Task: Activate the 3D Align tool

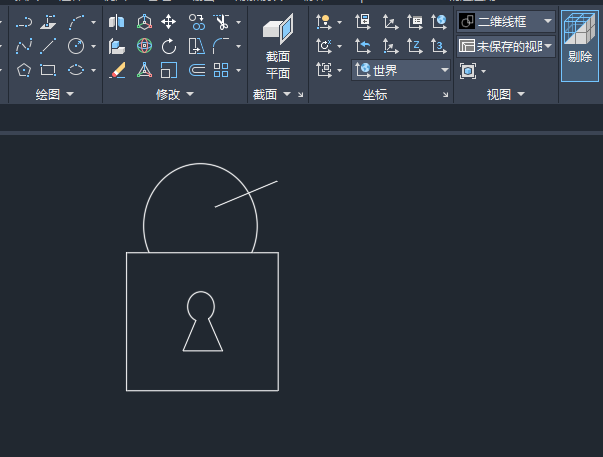Action: (x=117, y=46)
